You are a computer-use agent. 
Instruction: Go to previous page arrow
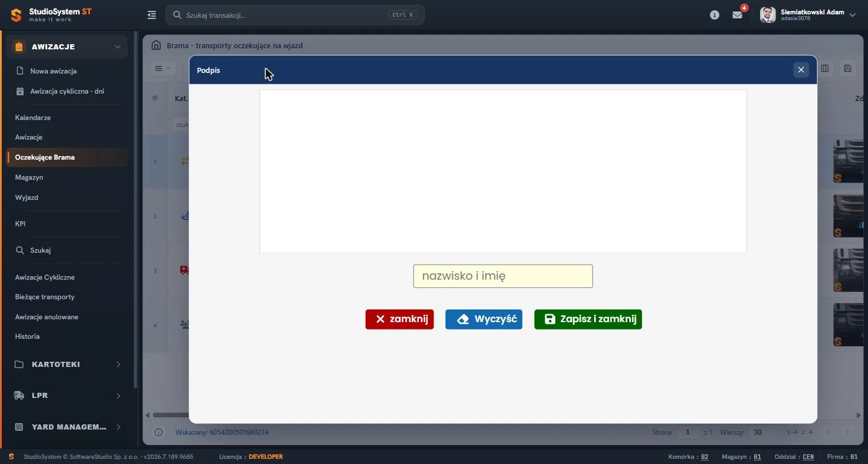(x=828, y=432)
